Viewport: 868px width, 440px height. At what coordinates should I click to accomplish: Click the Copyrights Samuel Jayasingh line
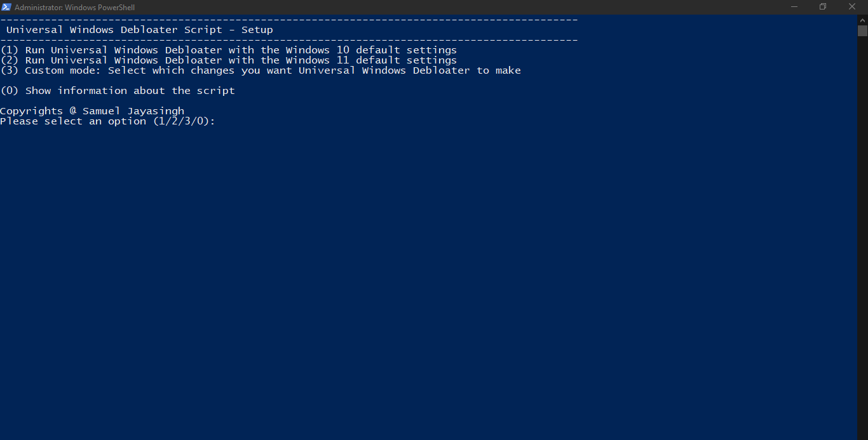point(92,110)
